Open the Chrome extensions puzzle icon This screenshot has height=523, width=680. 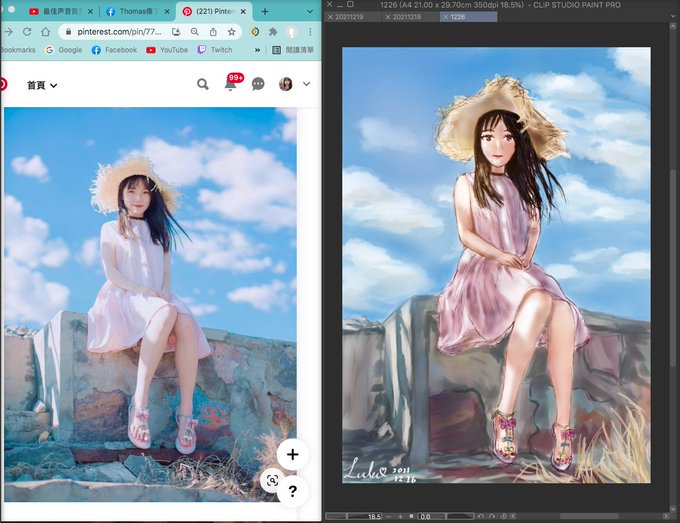coord(273,32)
